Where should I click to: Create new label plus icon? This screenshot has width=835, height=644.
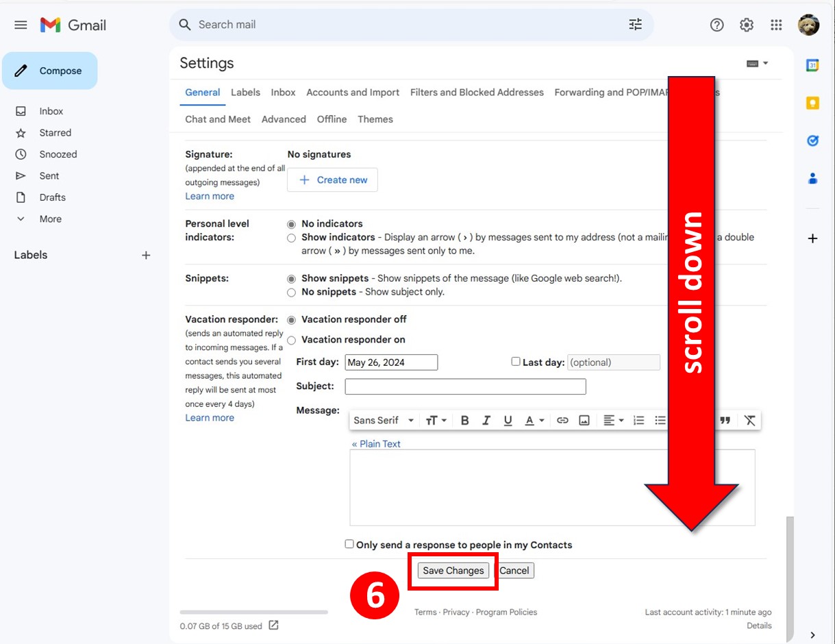(x=146, y=255)
